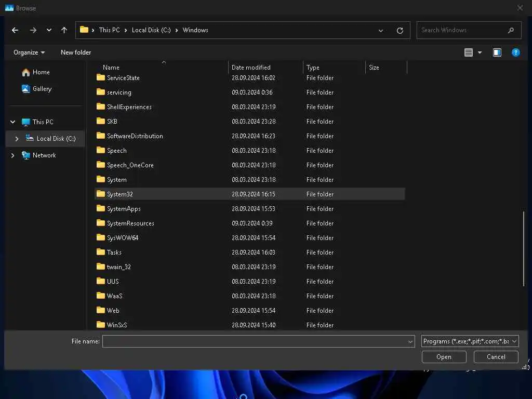This screenshot has height=399, width=532.
Task: Click System32 date 28.09.2024 16:15
Action: (253, 194)
